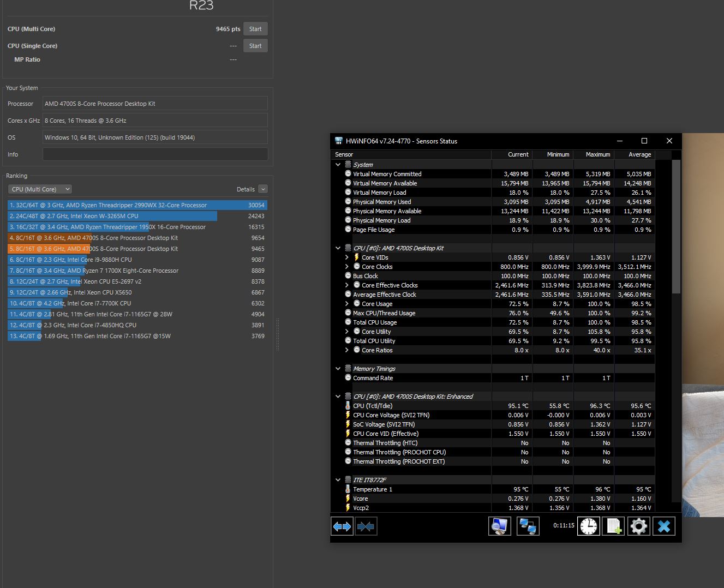
Task: Click the round icon beside Virtual Memory Committed
Action: pyautogui.click(x=348, y=174)
